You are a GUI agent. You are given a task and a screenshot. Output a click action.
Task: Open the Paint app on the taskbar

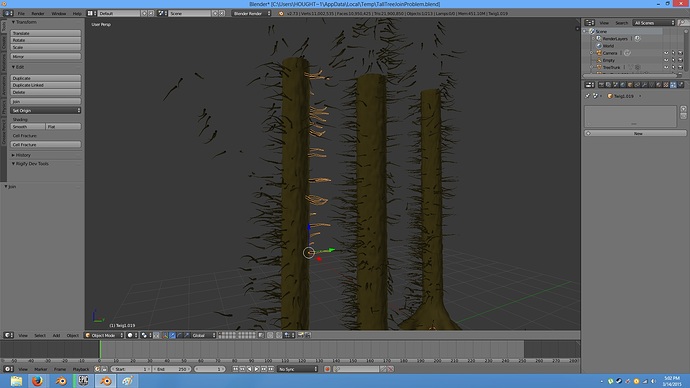pyautogui.click(x=127, y=381)
